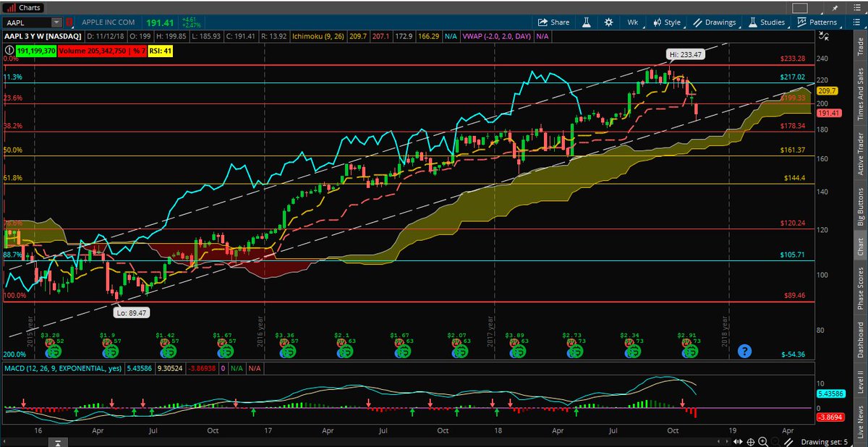Click green dollar icon under $2.34
The image size is (868, 447).
[x=634, y=351]
